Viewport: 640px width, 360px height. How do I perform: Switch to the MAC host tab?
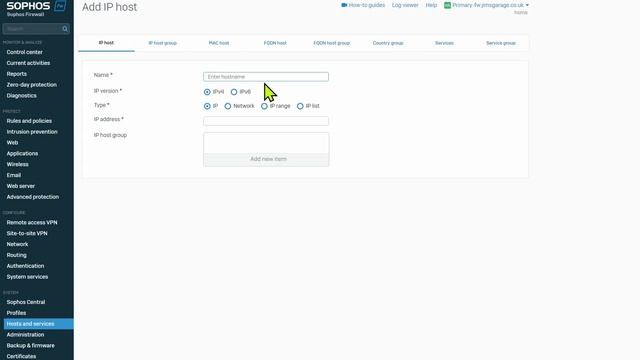click(x=219, y=43)
